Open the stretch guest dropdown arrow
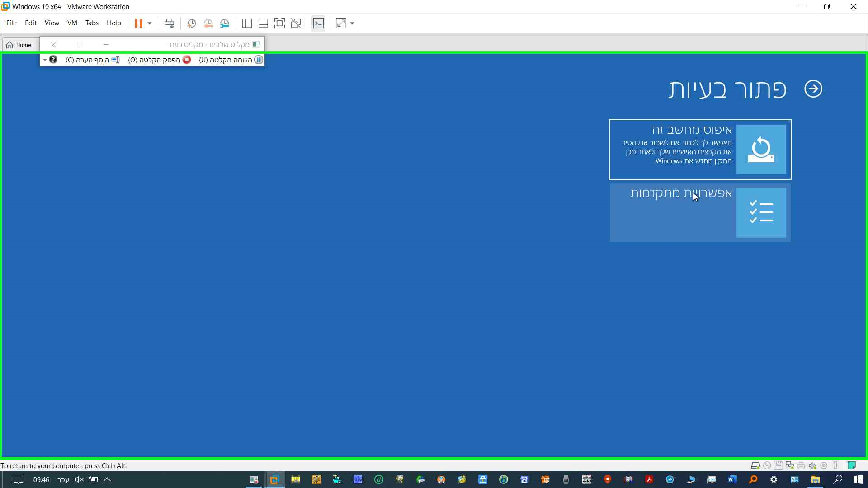Image resolution: width=868 pixels, height=488 pixels. pyautogui.click(x=352, y=23)
